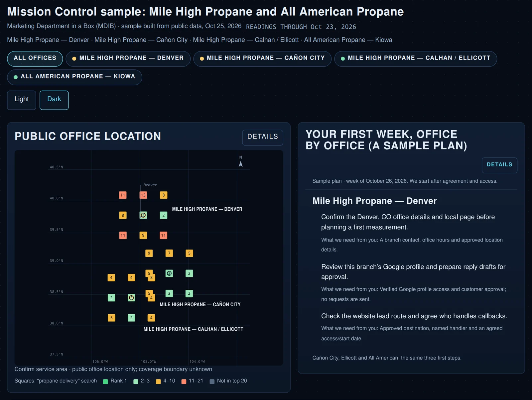Click the rank 13 square on map
This screenshot has height=400, width=532.
click(143, 195)
